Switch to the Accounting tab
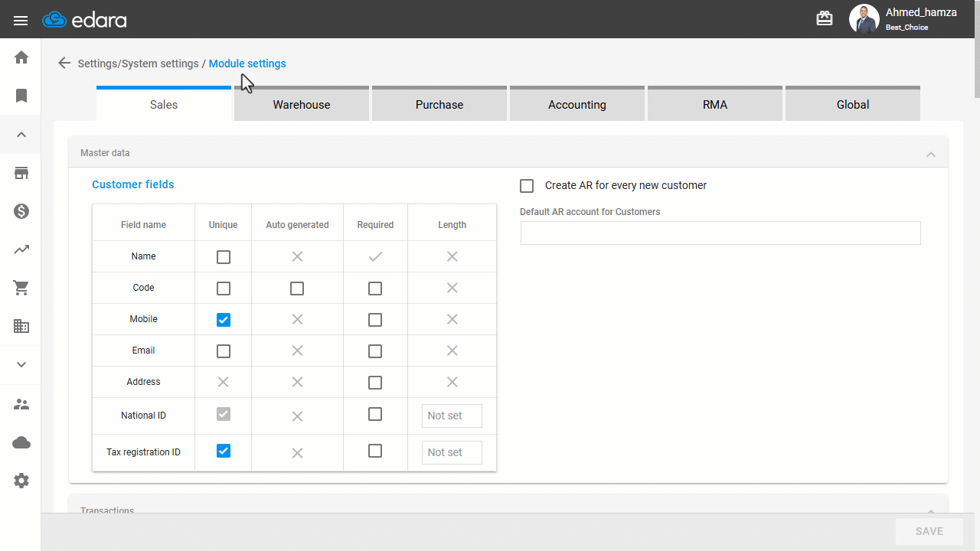 [x=577, y=104]
